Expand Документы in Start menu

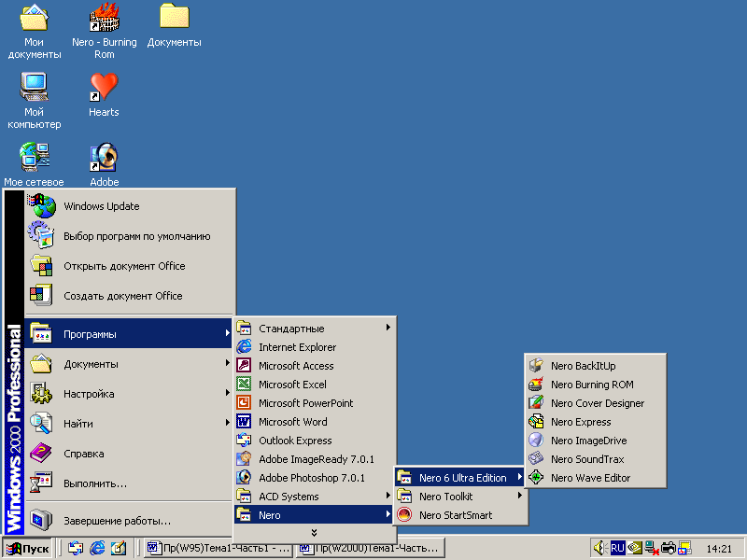click(129, 364)
